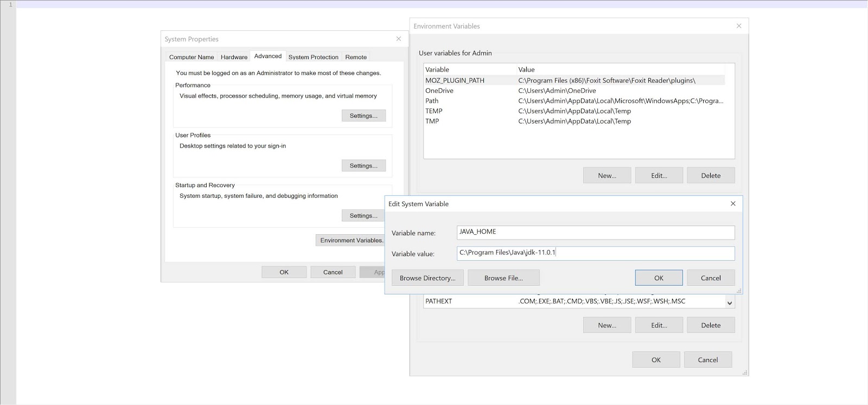868x405 pixels.
Task: Edit the selected user variable
Action: [x=659, y=176]
